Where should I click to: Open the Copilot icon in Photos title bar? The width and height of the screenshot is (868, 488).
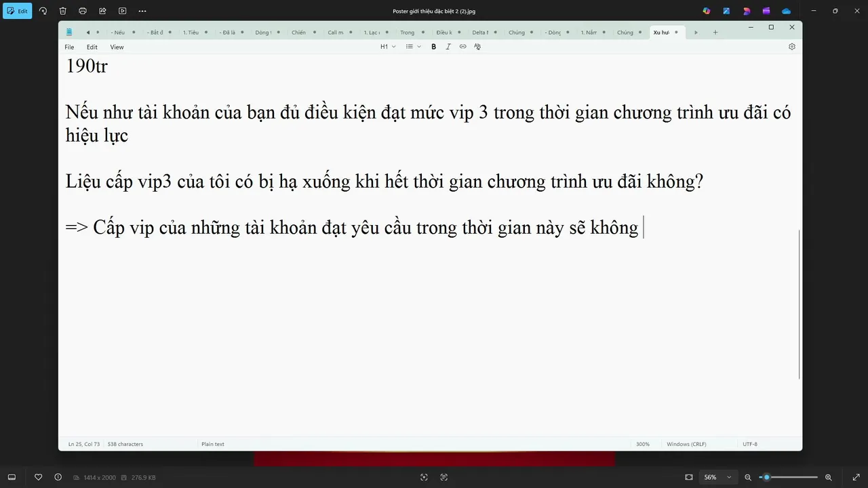pos(707,11)
